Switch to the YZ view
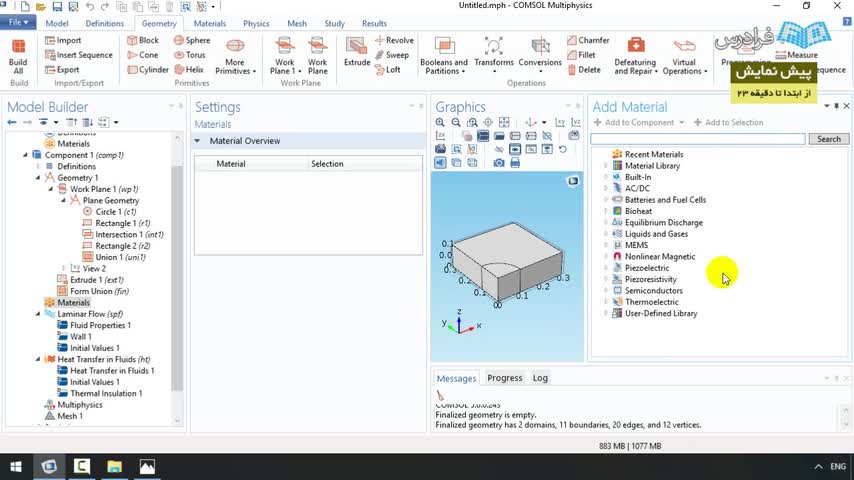The width and height of the screenshot is (854, 480). [576, 123]
